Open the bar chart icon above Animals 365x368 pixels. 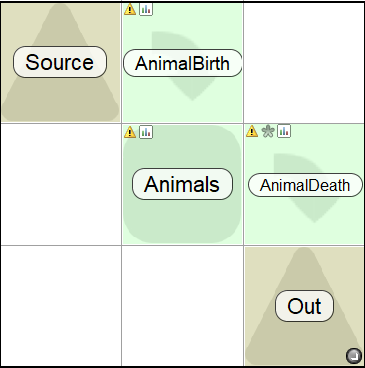(146, 132)
